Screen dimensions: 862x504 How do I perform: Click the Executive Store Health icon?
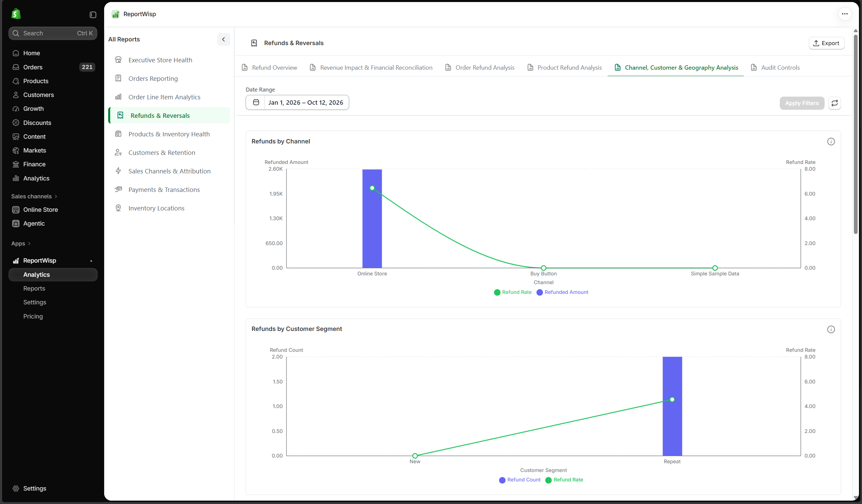click(118, 60)
